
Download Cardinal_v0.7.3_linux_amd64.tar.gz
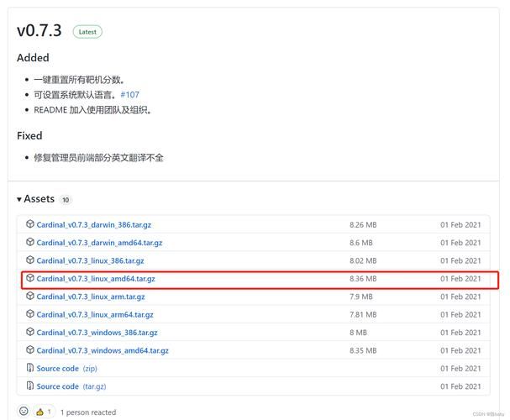point(96,279)
